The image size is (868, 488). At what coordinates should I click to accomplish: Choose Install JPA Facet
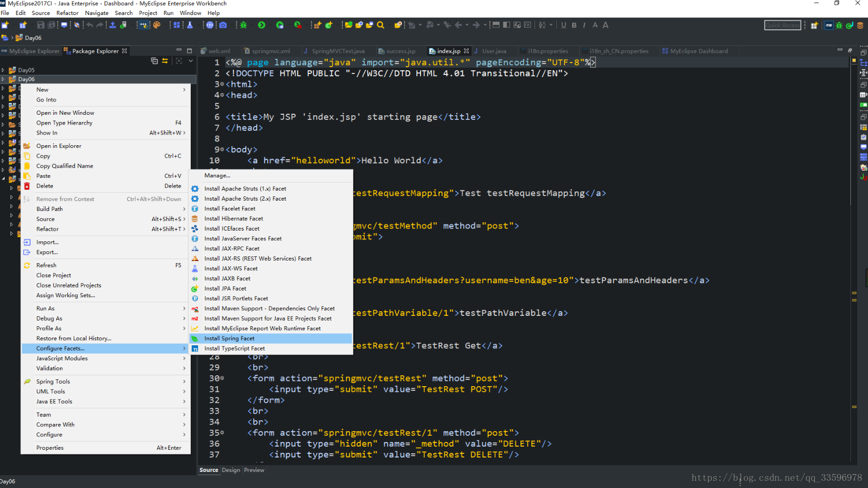pos(271,288)
